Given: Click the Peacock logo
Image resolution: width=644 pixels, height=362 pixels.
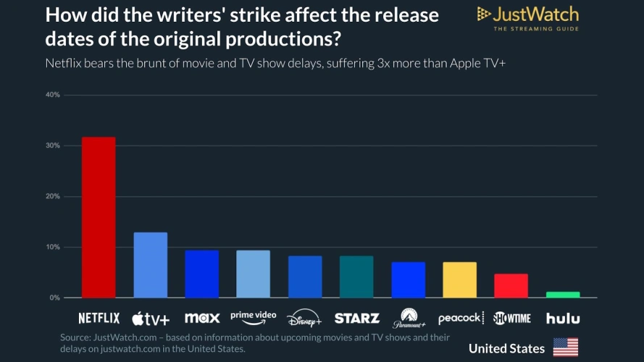Looking at the screenshot, I should click(460, 318).
